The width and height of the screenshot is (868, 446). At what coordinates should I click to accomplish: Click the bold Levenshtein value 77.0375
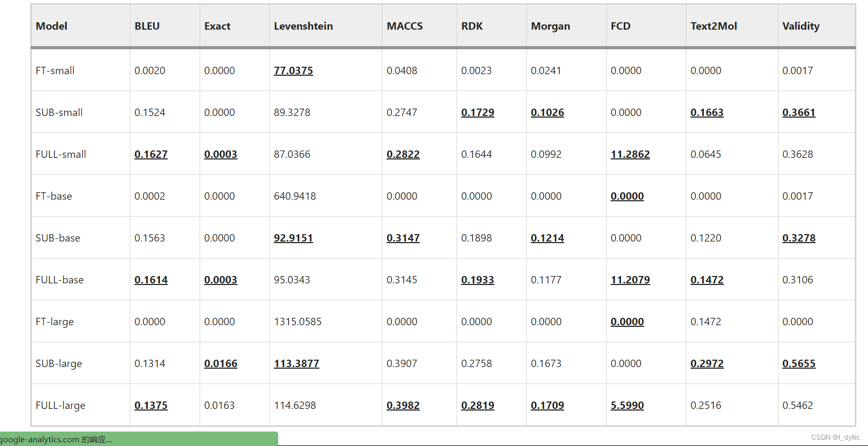(x=293, y=70)
